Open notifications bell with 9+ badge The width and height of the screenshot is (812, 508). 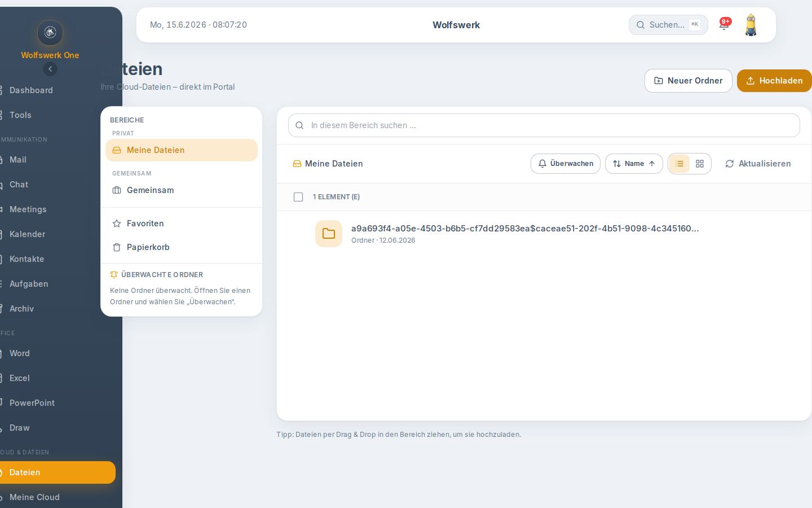click(x=724, y=24)
